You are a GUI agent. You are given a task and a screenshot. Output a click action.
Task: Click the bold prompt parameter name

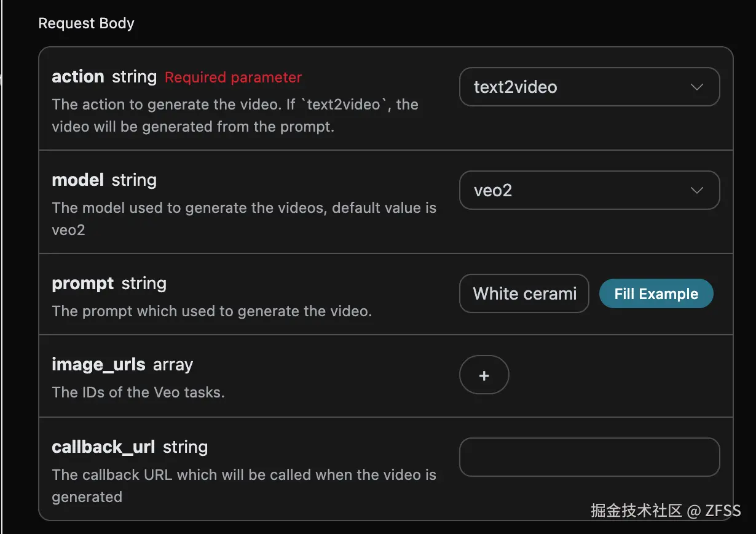(83, 284)
